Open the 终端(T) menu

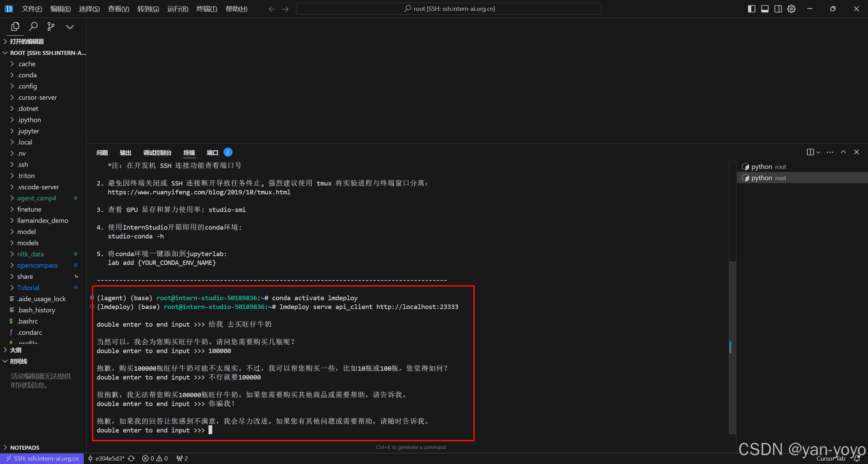point(207,8)
